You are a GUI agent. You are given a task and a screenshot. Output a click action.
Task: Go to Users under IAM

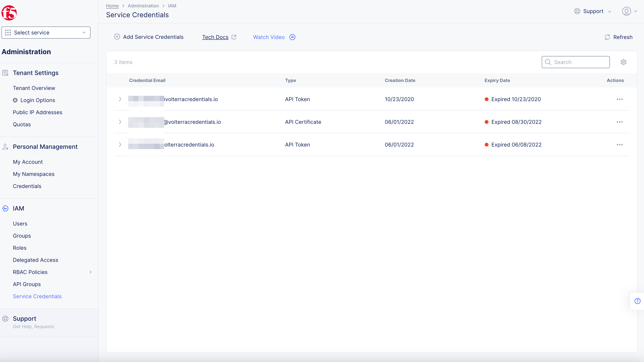point(20,224)
